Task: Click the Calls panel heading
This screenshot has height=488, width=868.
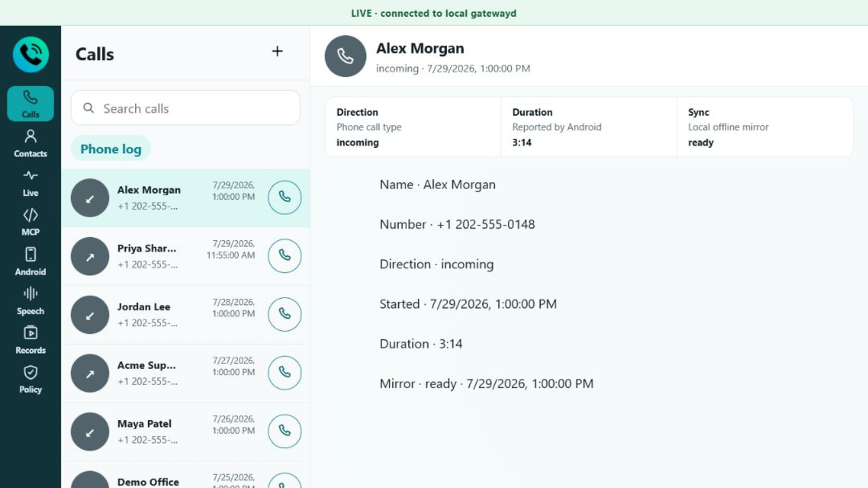Action: [x=94, y=54]
